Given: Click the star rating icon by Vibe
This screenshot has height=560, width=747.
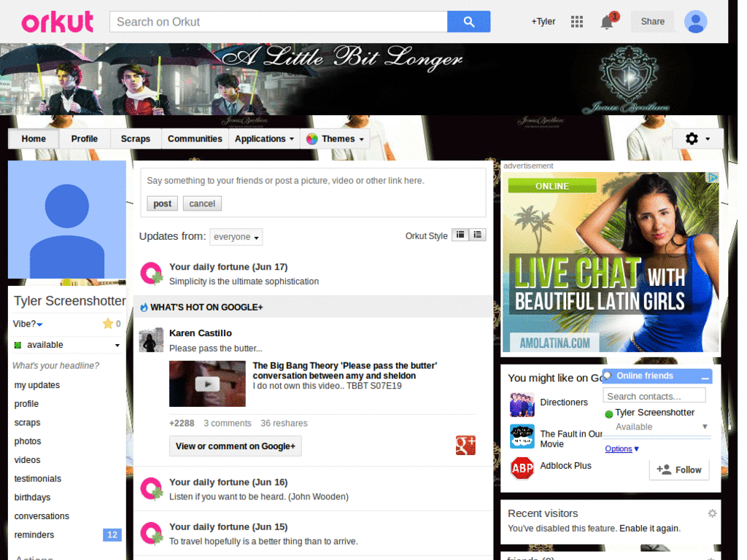Looking at the screenshot, I should (x=108, y=323).
